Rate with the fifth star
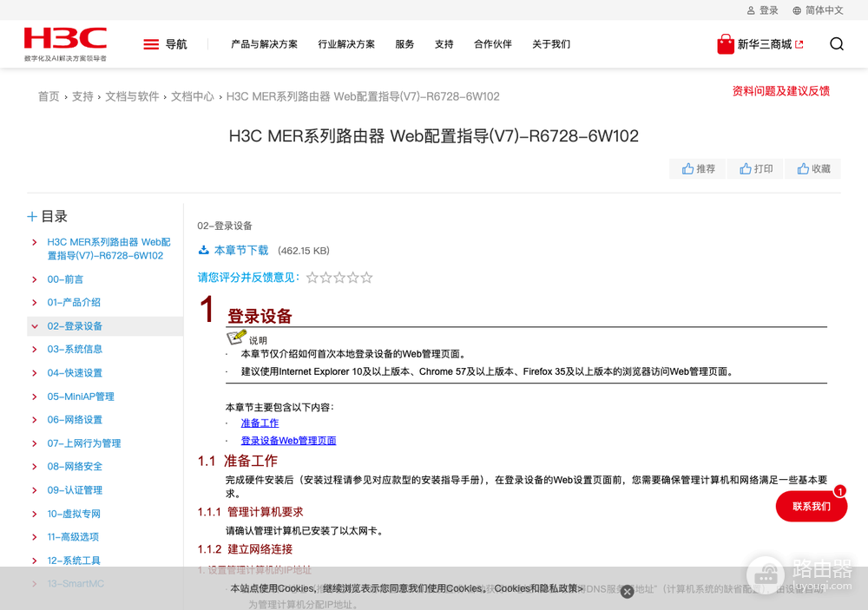This screenshot has height=610, width=868. pyautogui.click(x=366, y=278)
